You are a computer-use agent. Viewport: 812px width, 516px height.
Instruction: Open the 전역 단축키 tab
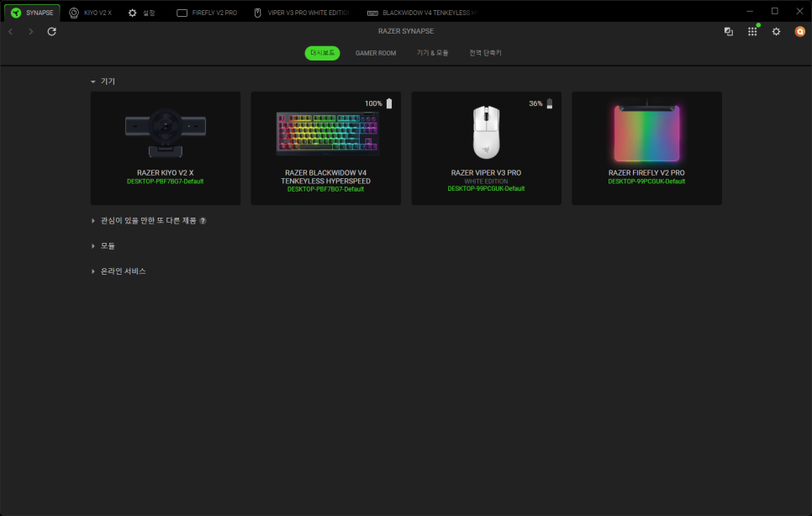click(x=485, y=53)
